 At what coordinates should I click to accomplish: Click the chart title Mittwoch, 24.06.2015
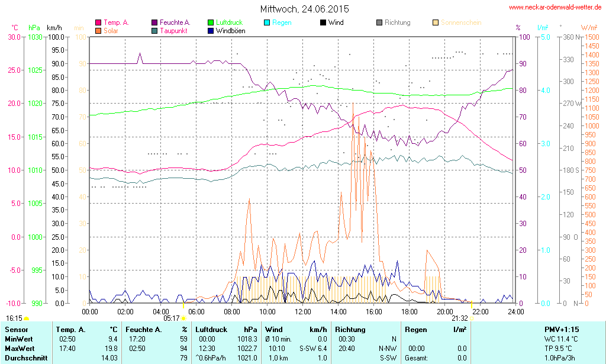[x=304, y=9]
